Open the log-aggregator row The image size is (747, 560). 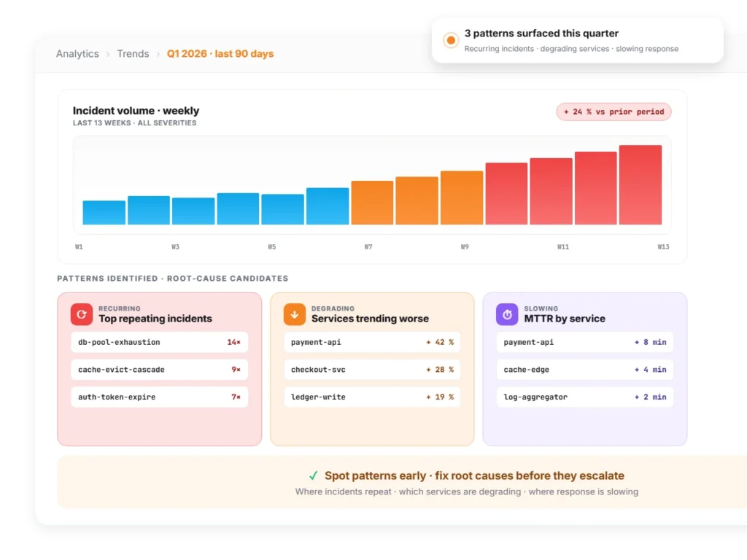[x=585, y=397]
